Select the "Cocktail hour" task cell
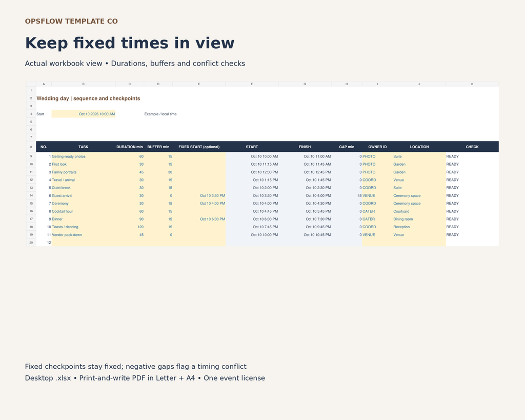This screenshot has height=420, width=525. [84, 211]
